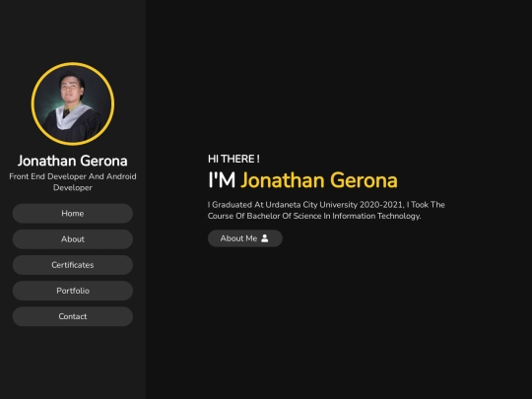
Task: Click the white I'M heading text
Action: (222, 180)
